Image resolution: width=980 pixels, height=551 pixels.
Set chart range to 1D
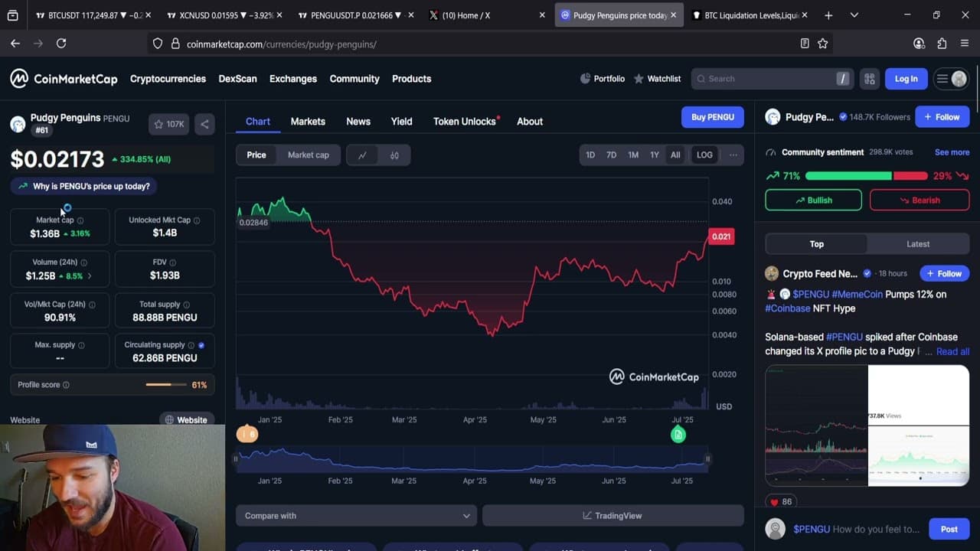point(590,155)
